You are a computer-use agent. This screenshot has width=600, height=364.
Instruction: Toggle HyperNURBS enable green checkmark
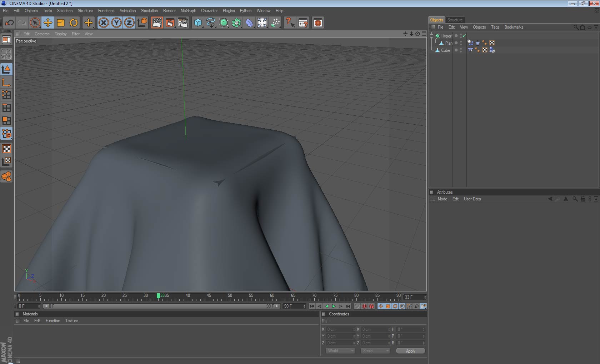click(x=464, y=36)
